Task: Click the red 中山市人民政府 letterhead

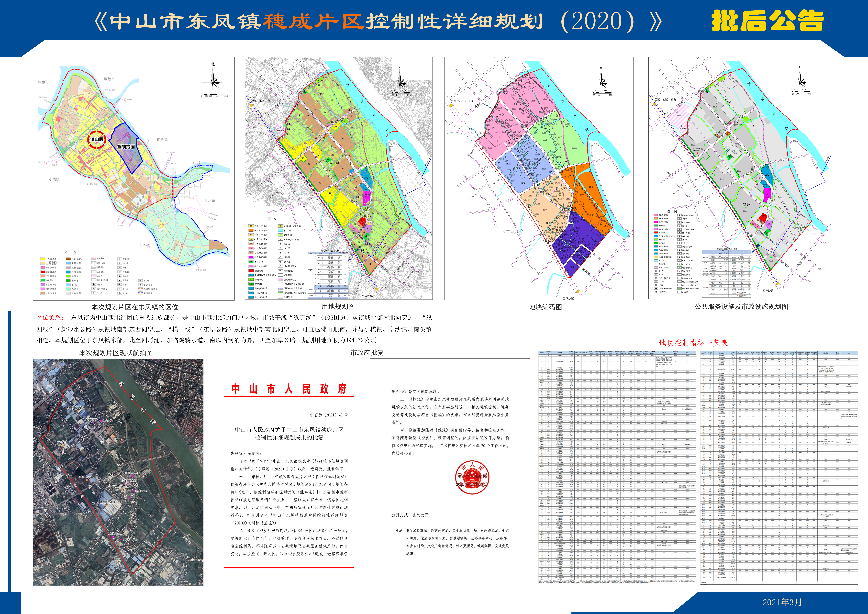Action: click(289, 389)
